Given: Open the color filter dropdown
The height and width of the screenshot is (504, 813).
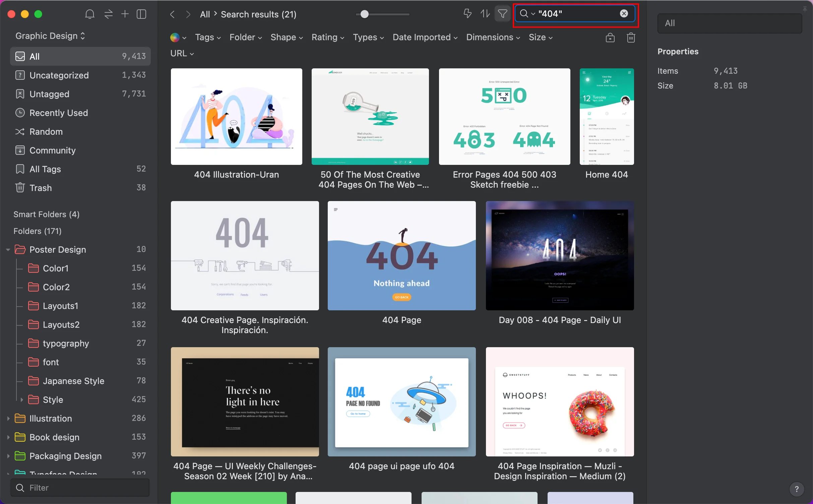Looking at the screenshot, I should click(178, 38).
